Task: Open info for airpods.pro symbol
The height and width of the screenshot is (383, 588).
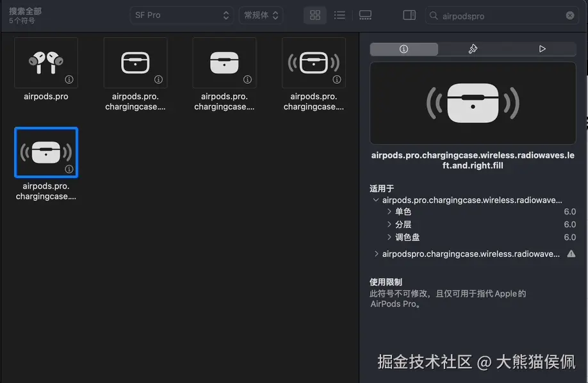Action: coord(69,79)
